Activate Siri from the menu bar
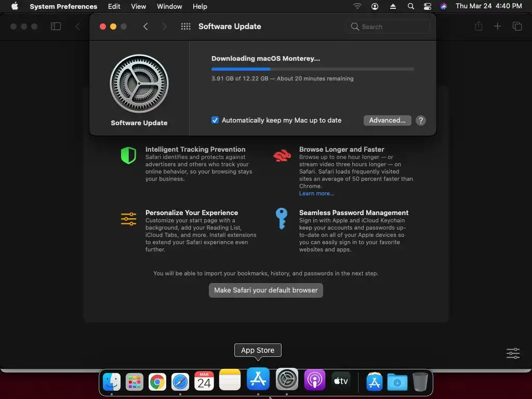This screenshot has height=399, width=532. [x=444, y=6]
